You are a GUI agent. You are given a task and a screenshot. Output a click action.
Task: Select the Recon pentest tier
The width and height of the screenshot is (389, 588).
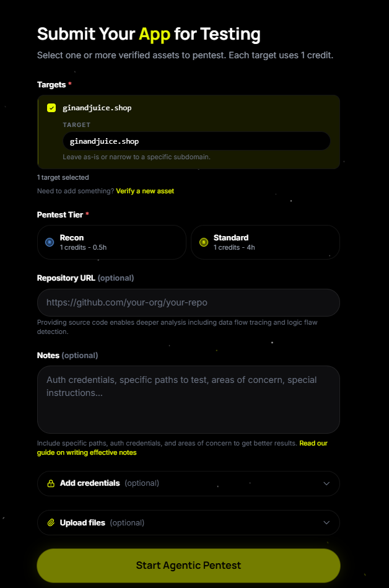coord(111,242)
